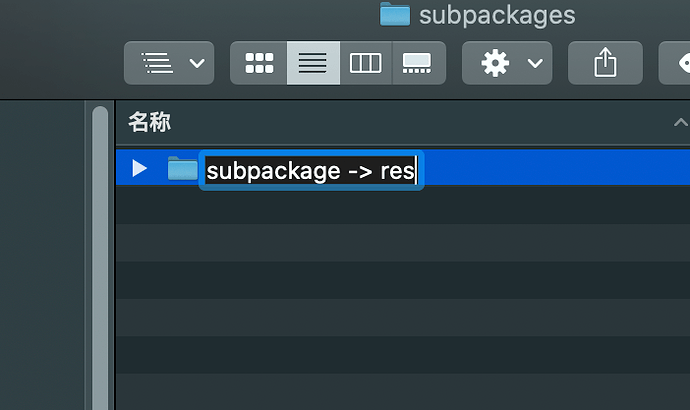Switch to icon grid view

coord(259,63)
